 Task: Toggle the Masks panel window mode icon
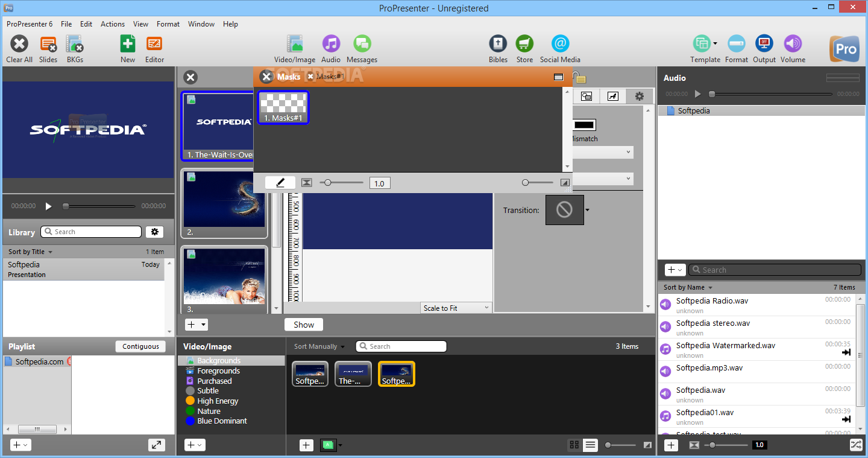[558, 77]
